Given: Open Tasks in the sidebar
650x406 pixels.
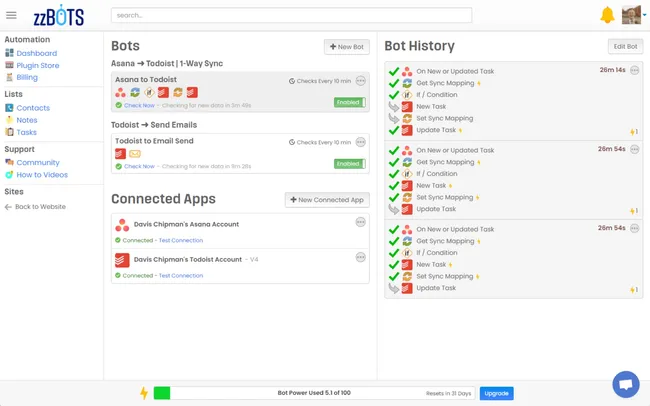Looking at the screenshot, I should (x=27, y=132).
